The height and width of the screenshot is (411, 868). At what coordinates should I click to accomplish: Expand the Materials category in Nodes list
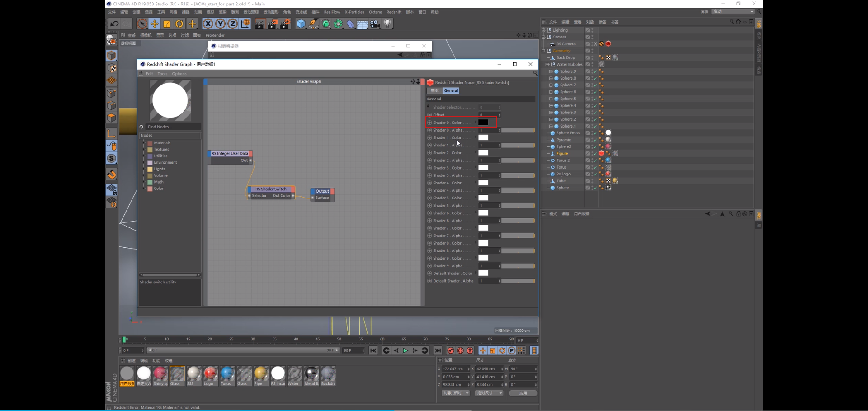pyautogui.click(x=144, y=143)
